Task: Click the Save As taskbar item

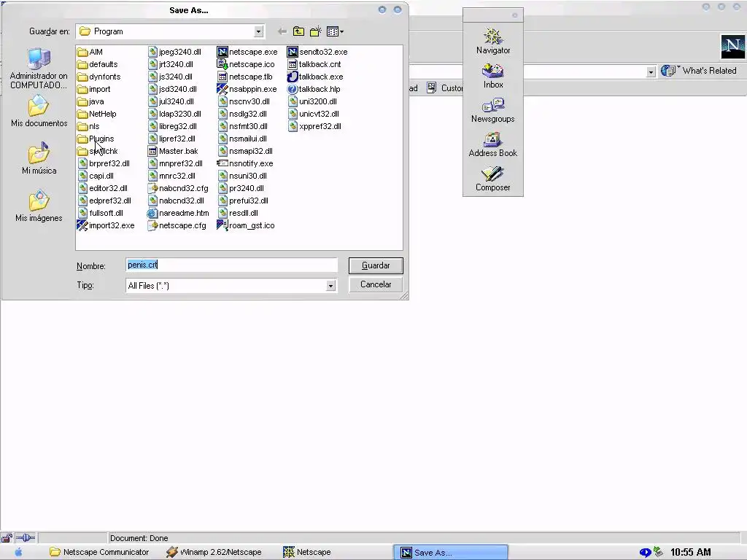Action: tap(451, 552)
